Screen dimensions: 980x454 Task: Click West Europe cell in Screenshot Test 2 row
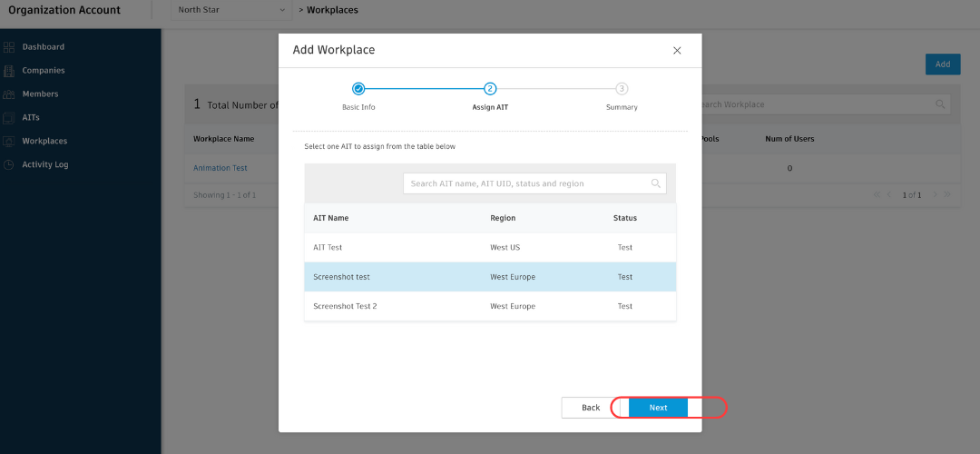(513, 306)
